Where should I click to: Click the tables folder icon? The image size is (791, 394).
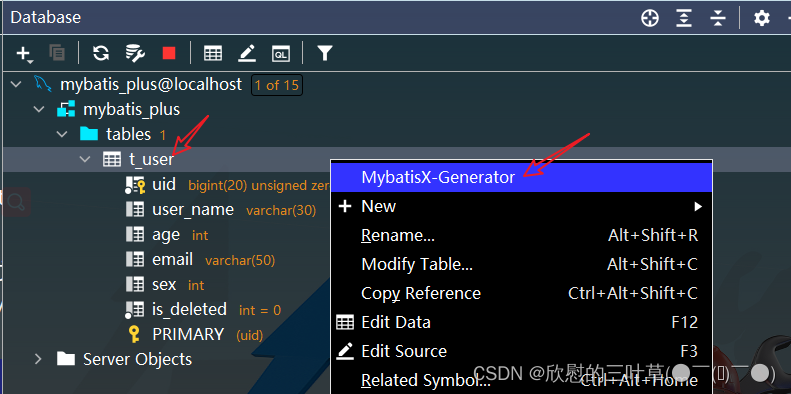[89, 134]
